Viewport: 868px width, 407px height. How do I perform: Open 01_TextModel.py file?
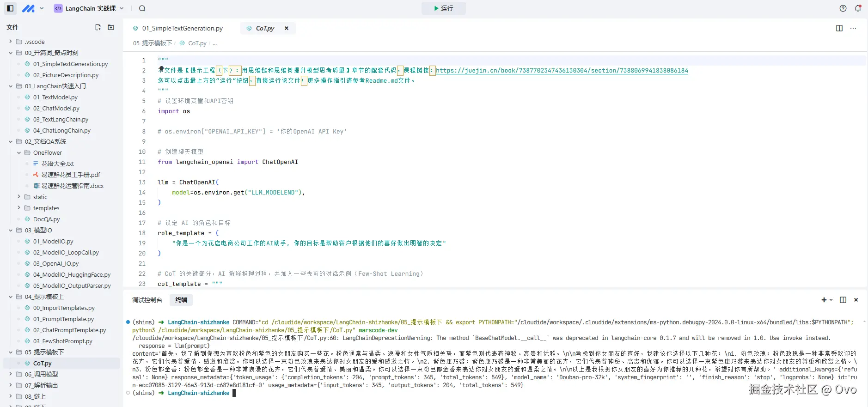[55, 97]
